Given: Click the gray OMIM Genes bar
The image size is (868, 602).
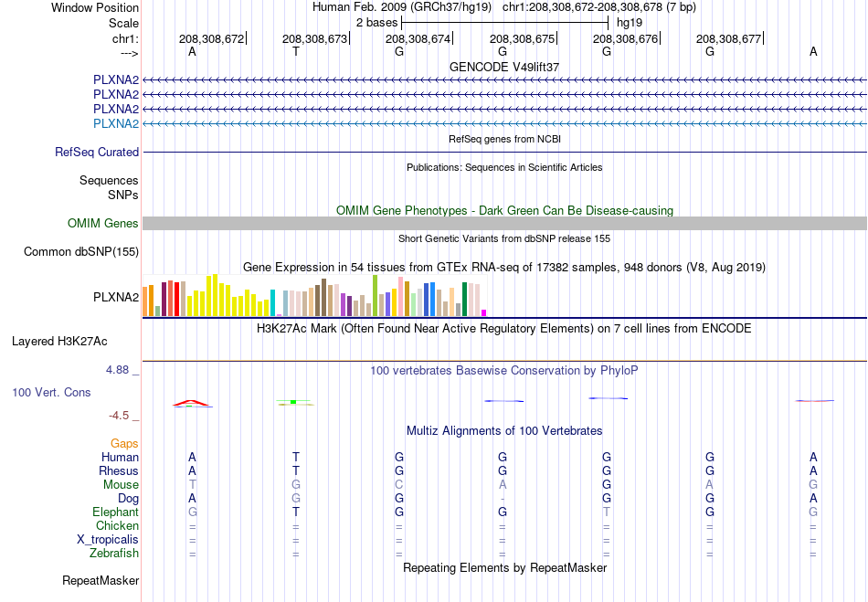Looking at the screenshot, I should 504,224.
